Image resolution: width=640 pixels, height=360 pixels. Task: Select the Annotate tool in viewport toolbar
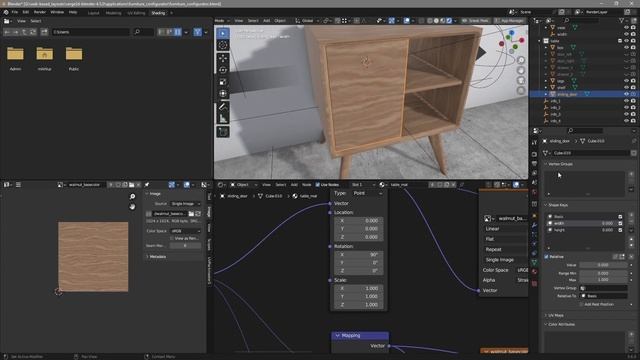tap(222, 107)
